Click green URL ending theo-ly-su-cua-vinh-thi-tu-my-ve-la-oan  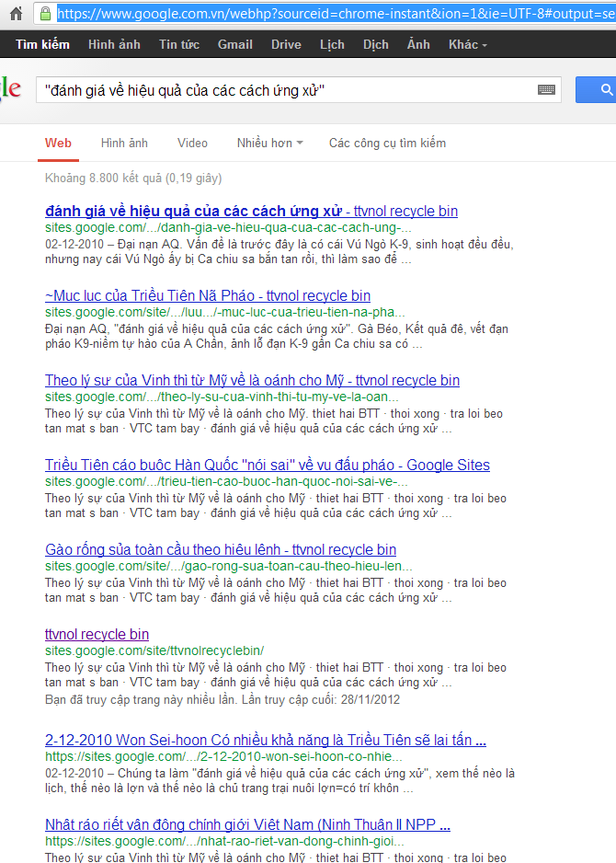point(222,397)
